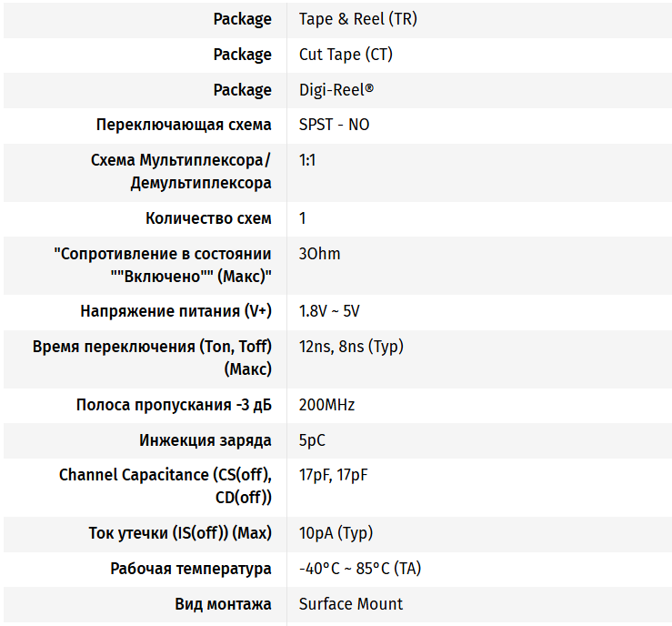Click the "Схема Мультиплексора/Демультиплексора" label
The width and height of the screenshot is (672, 626).
click(181, 171)
